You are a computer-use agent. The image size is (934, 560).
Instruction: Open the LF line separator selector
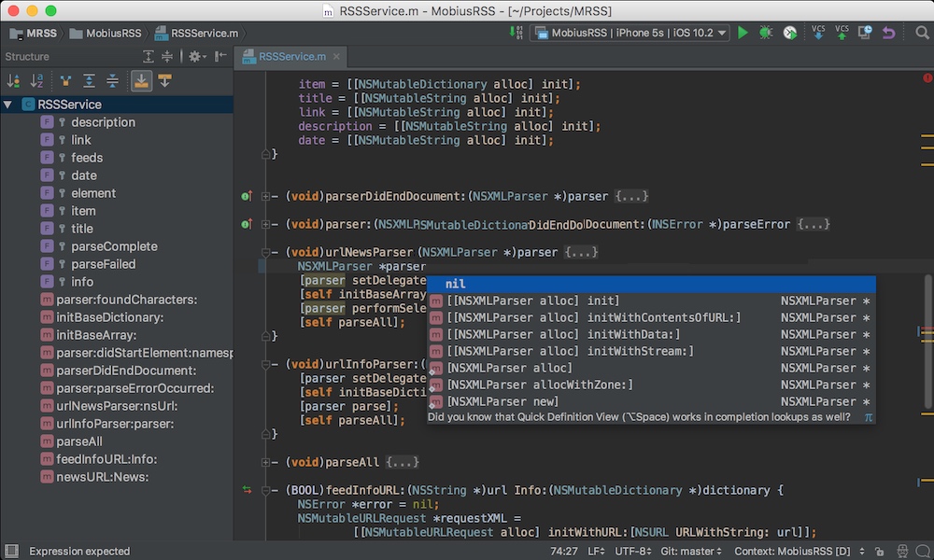(x=596, y=551)
